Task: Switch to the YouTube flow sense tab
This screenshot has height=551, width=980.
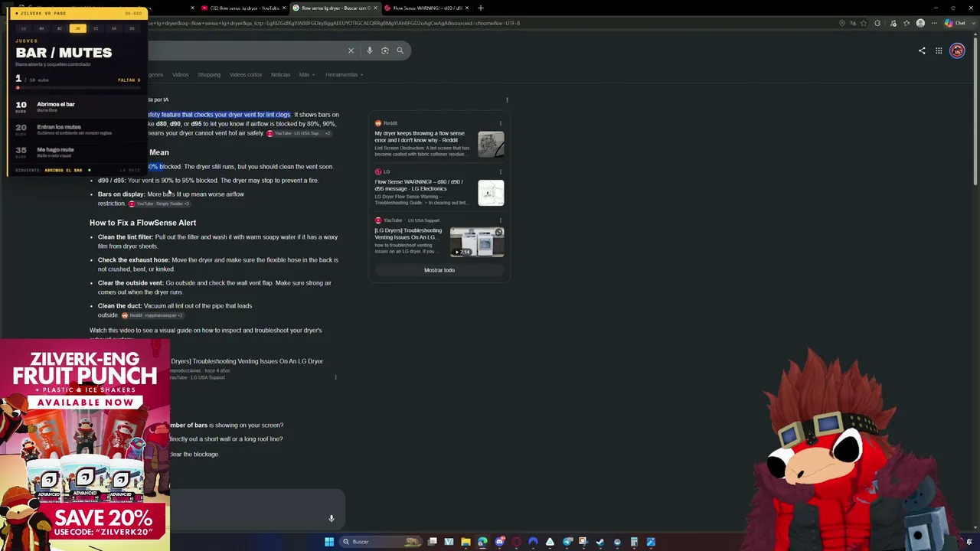Action: tap(243, 8)
